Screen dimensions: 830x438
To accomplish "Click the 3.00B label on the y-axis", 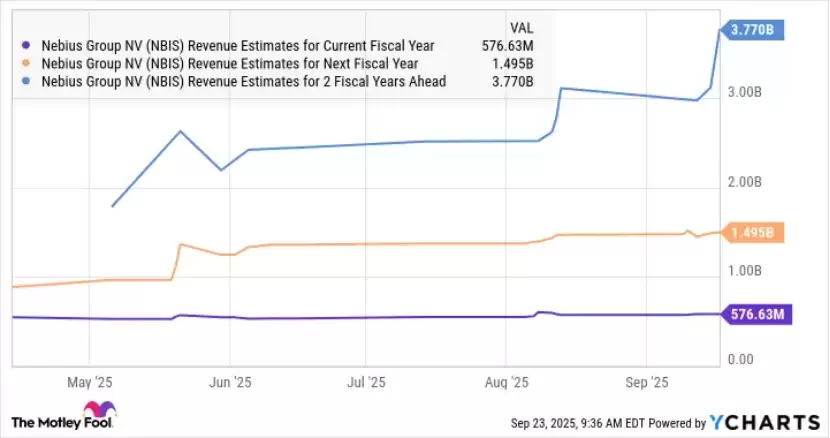I will click(747, 92).
